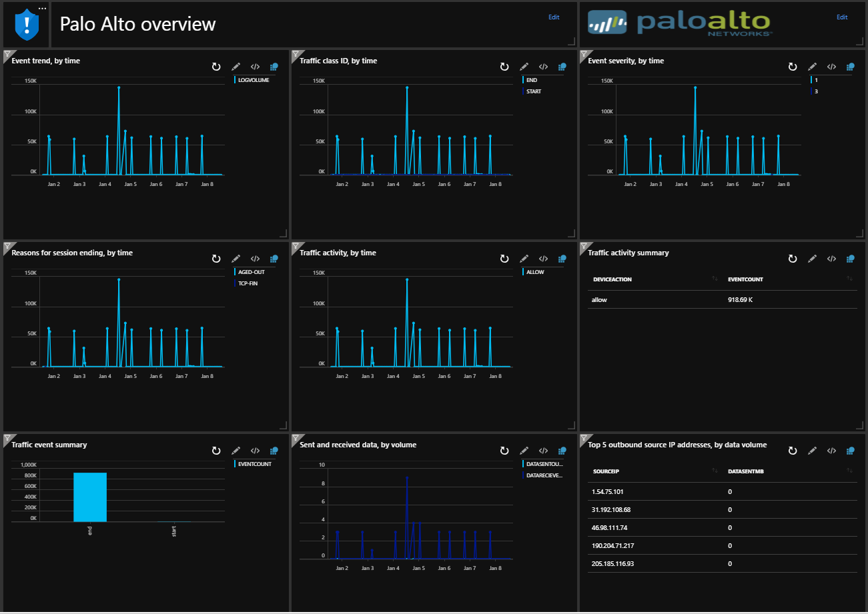Refresh the Traffic class ID tile
This screenshot has height=614, width=868.
504,67
